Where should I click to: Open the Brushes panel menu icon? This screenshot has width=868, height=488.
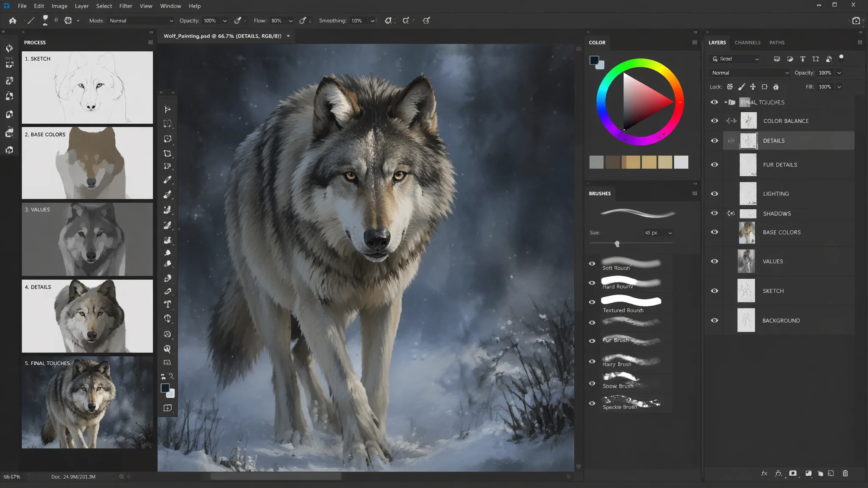click(694, 194)
